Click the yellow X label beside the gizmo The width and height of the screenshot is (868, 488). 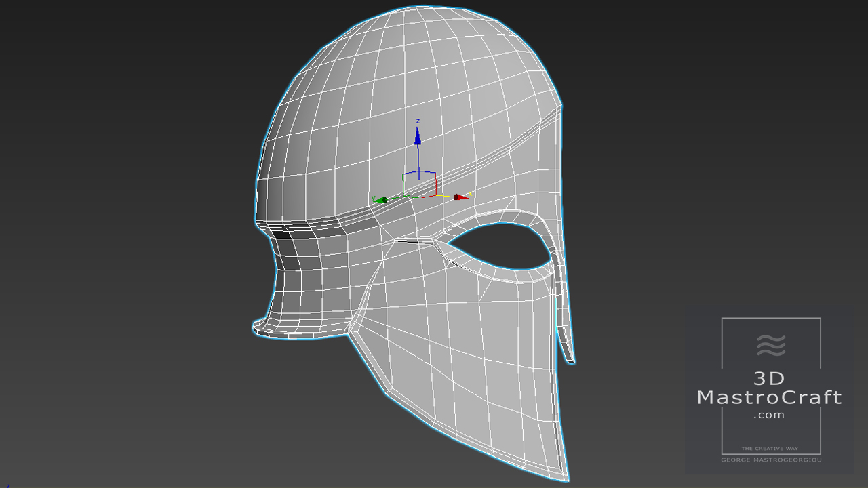tap(471, 194)
